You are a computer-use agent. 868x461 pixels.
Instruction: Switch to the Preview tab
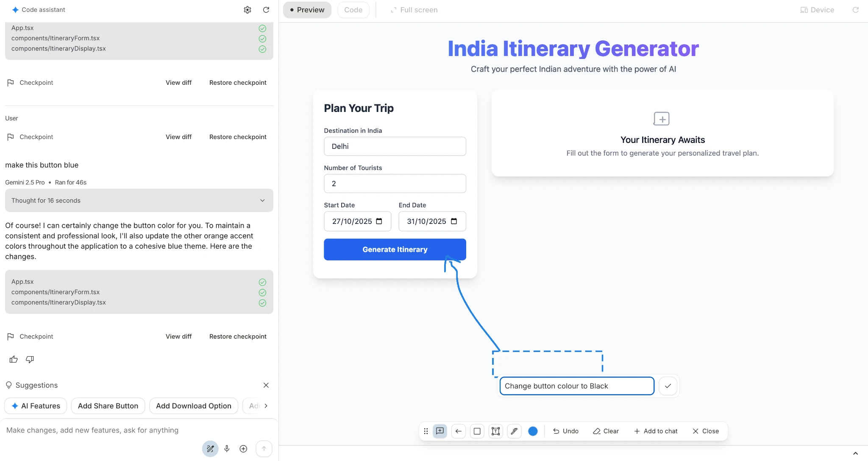tap(307, 10)
